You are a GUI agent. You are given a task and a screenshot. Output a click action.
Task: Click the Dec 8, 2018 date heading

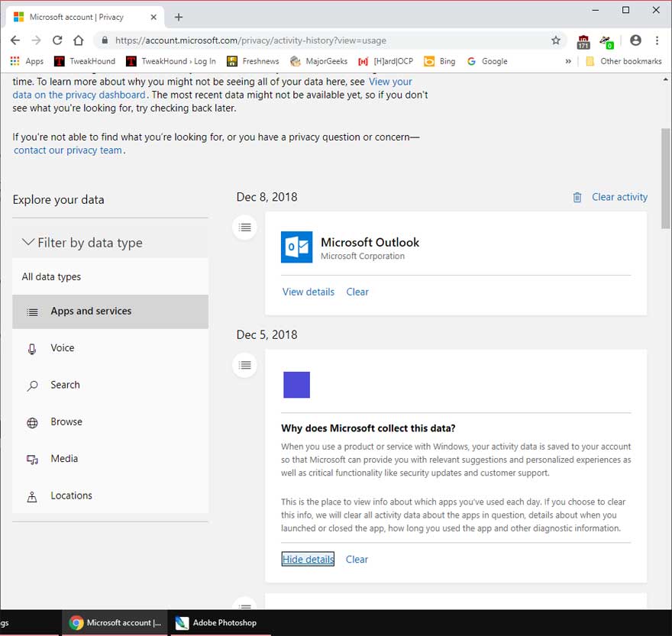267,197
